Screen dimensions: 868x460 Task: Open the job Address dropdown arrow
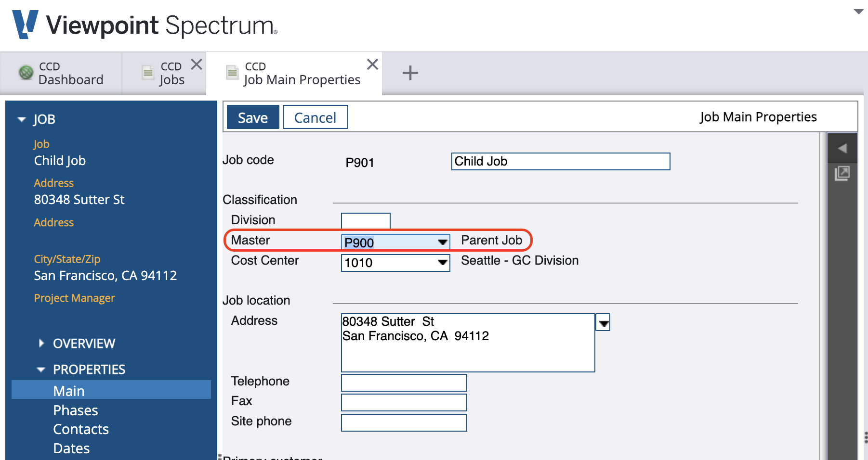coord(603,322)
